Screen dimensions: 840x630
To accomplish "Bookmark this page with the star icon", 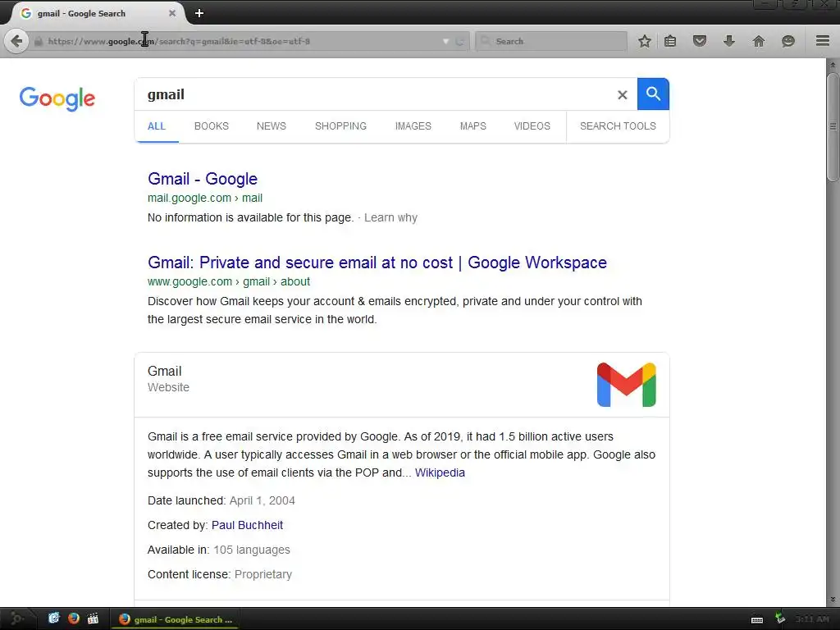I will (645, 41).
